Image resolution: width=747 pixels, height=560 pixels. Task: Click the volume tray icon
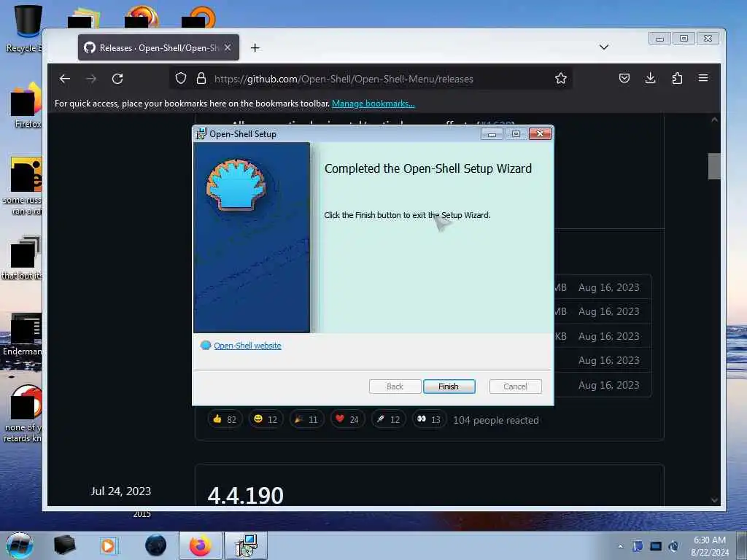tap(673, 546)
